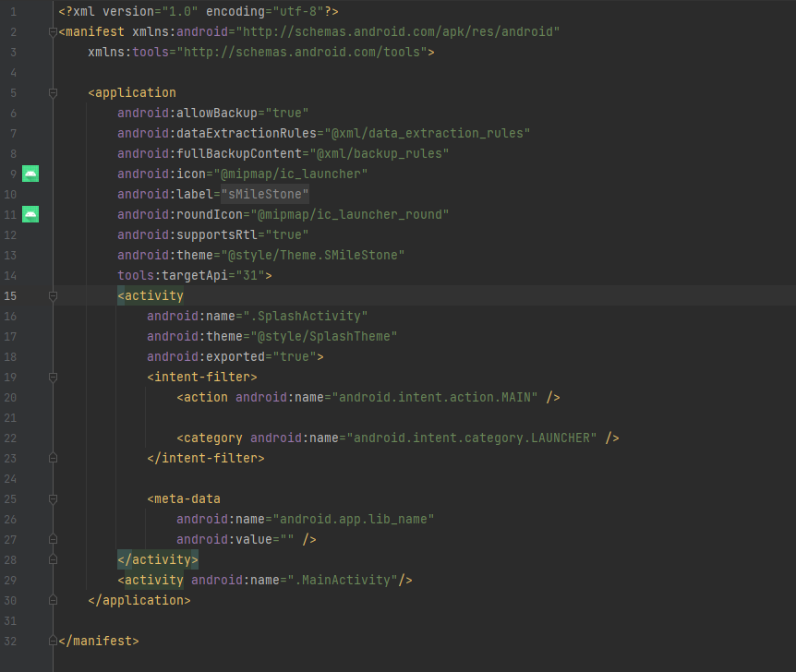Collapse the intent-filter fold on line 19

[53, 378]
